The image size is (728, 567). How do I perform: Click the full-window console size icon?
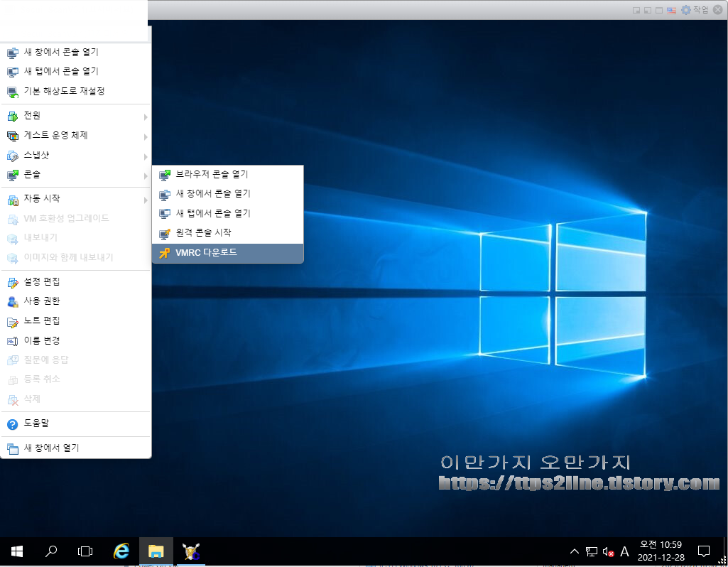click(x=659, y=10)
